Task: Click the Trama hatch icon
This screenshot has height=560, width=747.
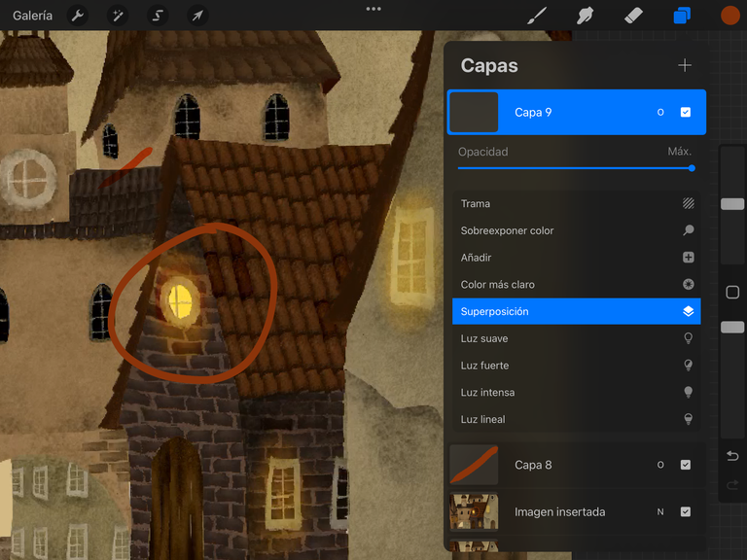Action: point(689,204)
